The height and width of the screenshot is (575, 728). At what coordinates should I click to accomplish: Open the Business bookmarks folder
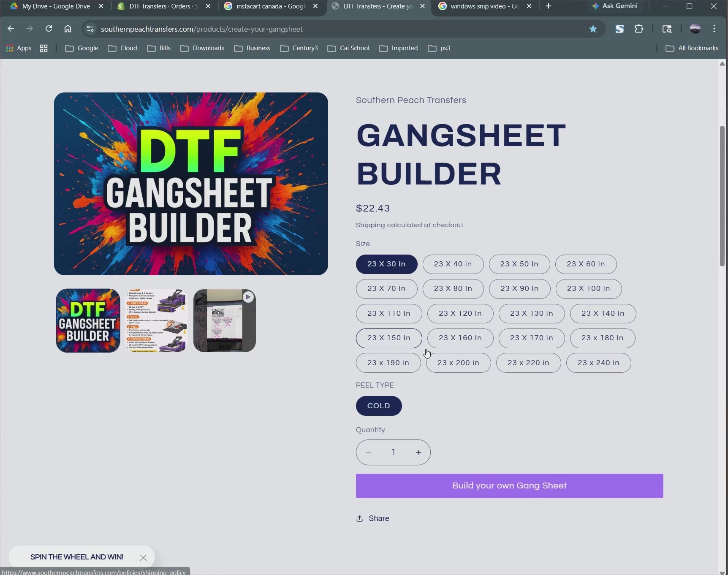pyautogui.click(x=252, y=48)
